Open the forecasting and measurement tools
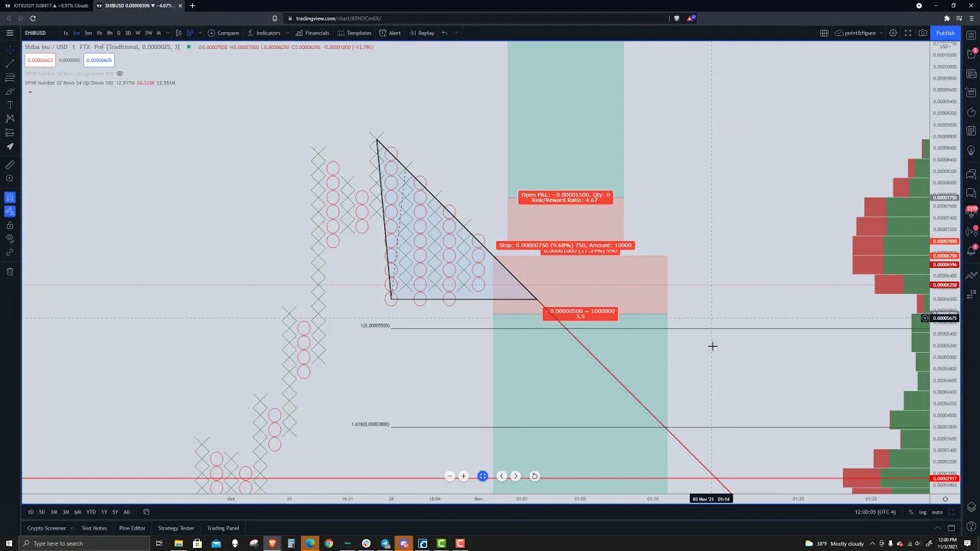This screenshot has height=551, width=980. 10,132
